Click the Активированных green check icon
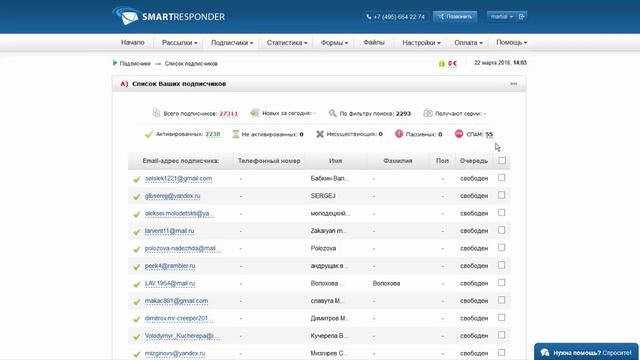Image resolution: width=640 pixels, height=360 pixels. 149,134
